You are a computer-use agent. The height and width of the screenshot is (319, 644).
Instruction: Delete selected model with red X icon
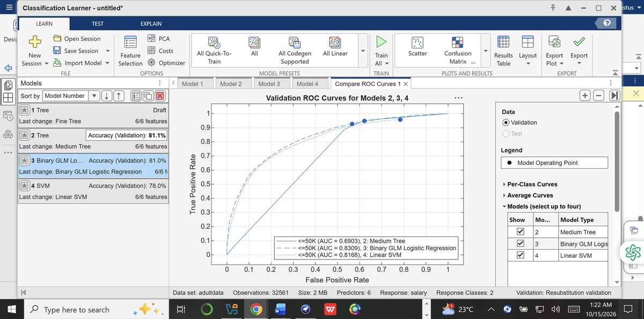[x=160, y=96]
